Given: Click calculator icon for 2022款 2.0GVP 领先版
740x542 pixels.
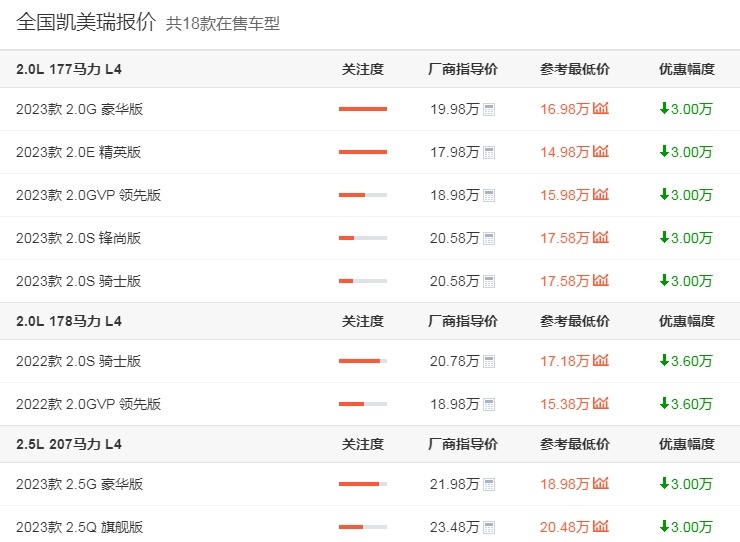Looking at the screenshot, I should (x=489, y=405).
